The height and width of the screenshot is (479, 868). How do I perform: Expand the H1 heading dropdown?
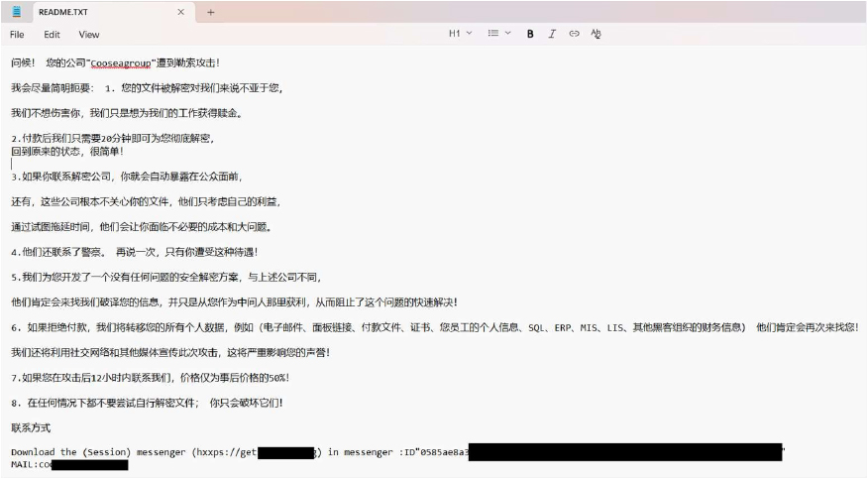461,34
